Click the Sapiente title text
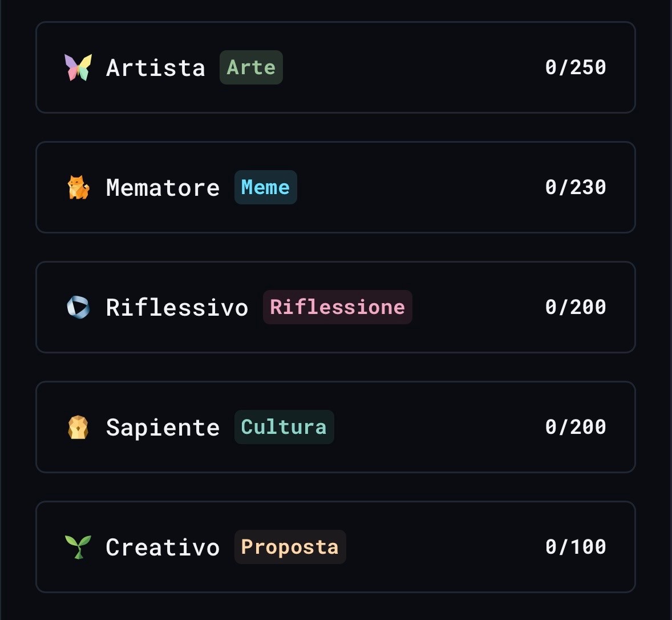The height and width of the screenshot is (620, 672). tap(163, 428)
